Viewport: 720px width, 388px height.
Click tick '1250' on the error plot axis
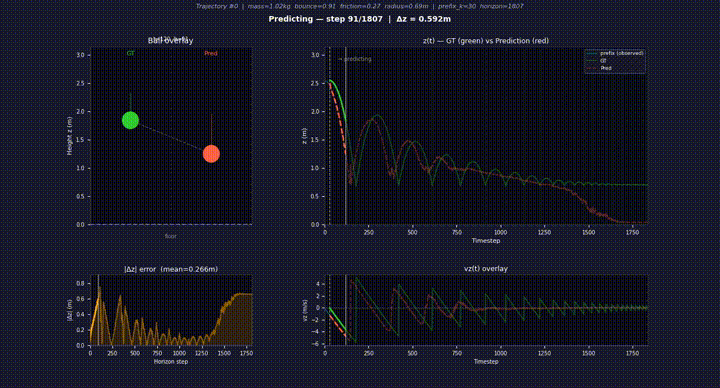click(202, 353)
